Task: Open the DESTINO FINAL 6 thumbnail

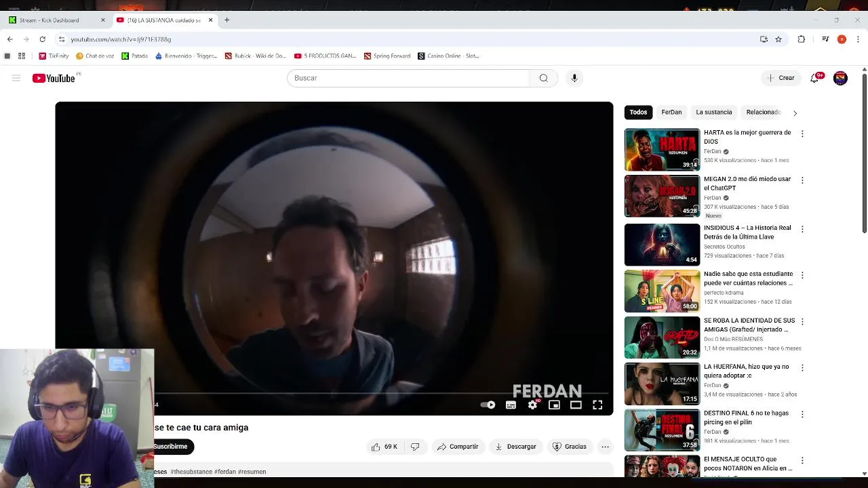Action: point(662,430)
